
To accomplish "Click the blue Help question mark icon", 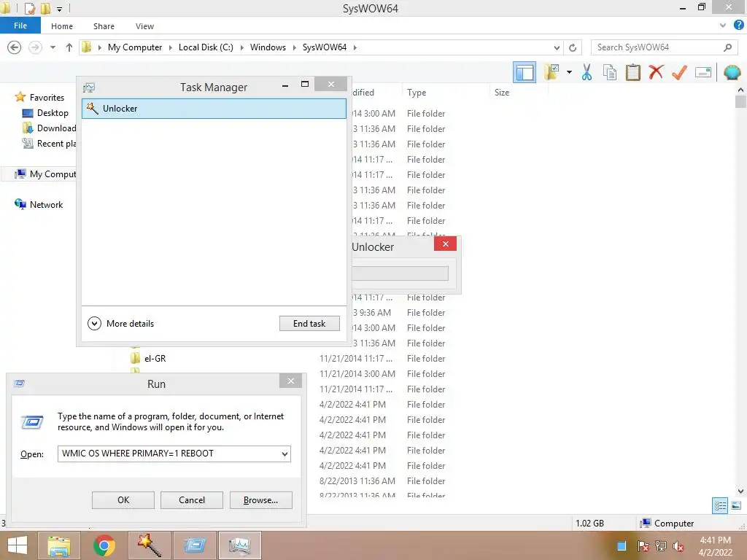I will (738, 26).
